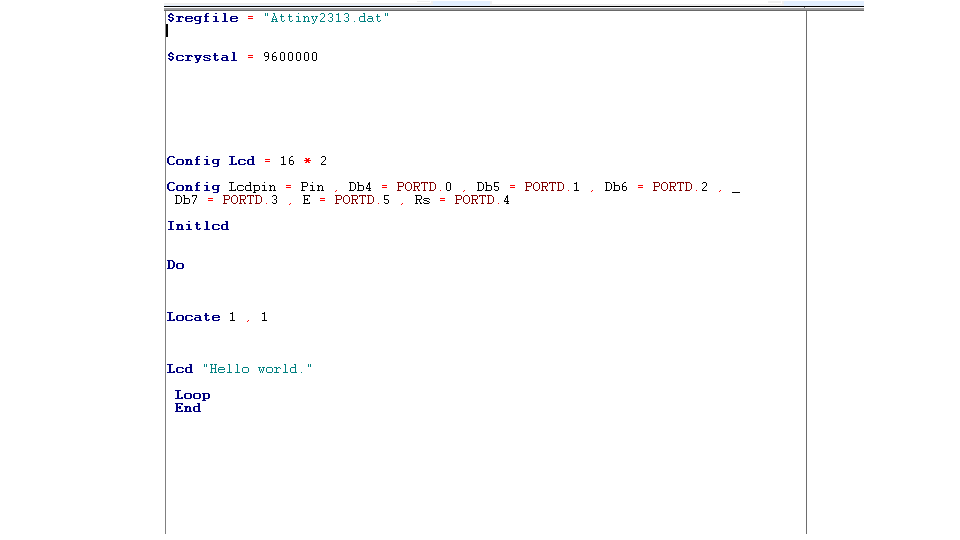Viewport: 960px width, 540px height.
Task: Click PORTD.0 after Db4
Action: coord(424,187)
